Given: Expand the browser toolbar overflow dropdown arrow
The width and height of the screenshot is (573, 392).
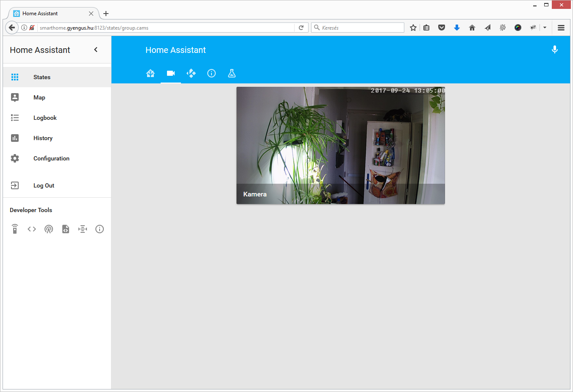Looking at the screenshot, I should tap(545, 28).
